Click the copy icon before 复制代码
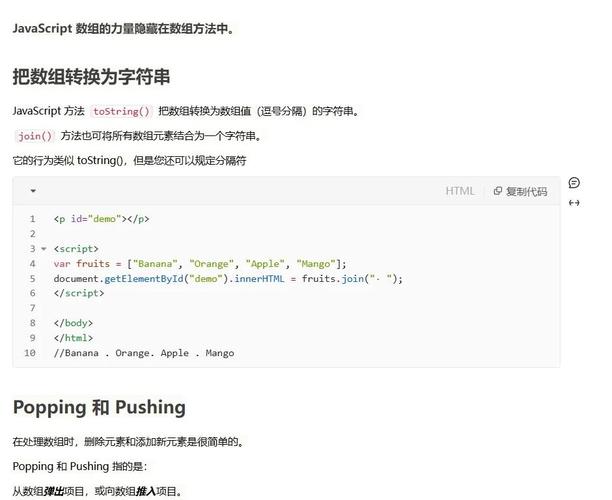612x500 pixels. 497,191
